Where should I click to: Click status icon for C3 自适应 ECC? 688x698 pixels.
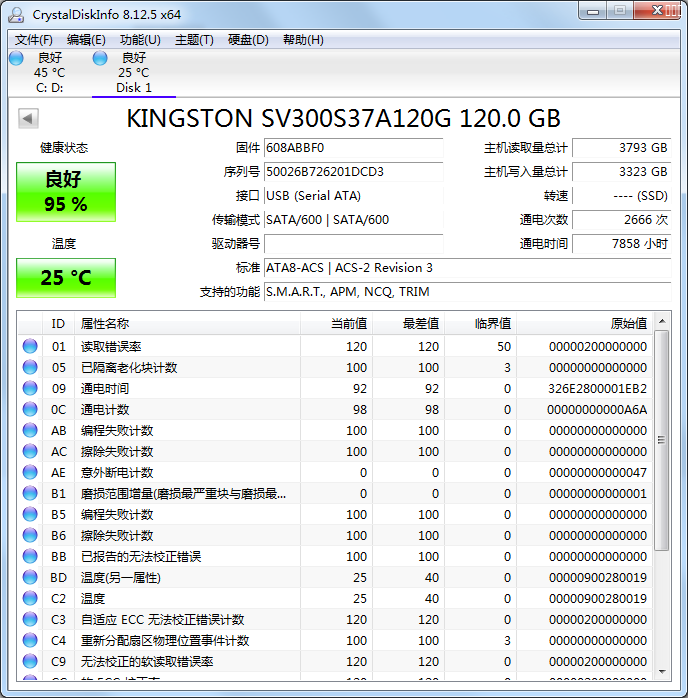[x=30, y=619]
